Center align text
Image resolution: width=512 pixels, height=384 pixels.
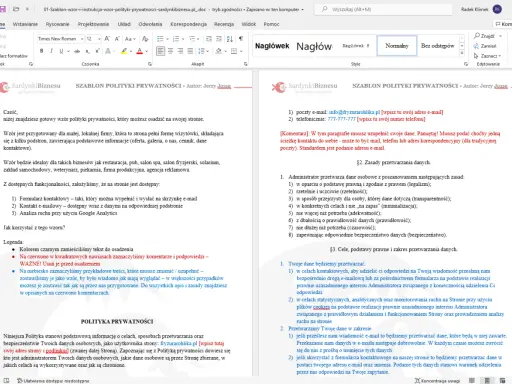point(170,51)
